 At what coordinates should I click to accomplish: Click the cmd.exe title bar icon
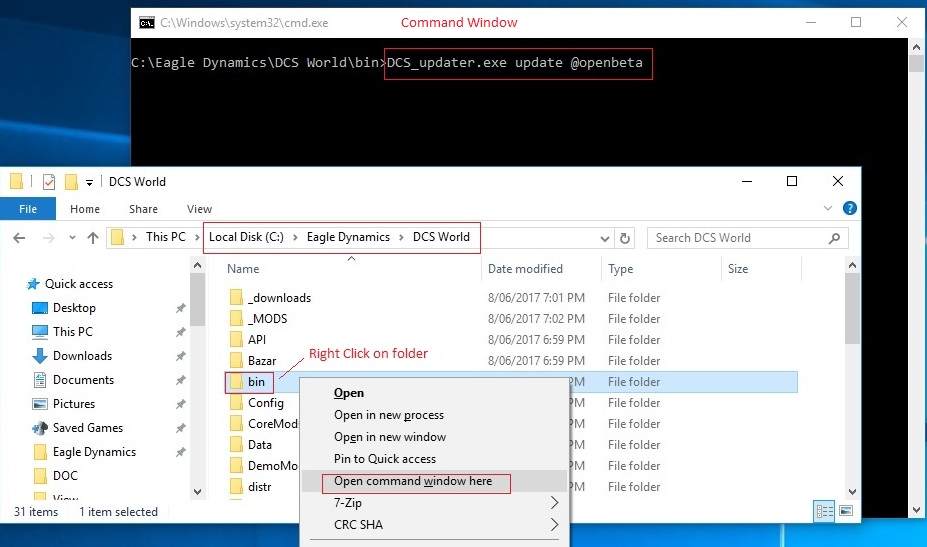(147, 22)
